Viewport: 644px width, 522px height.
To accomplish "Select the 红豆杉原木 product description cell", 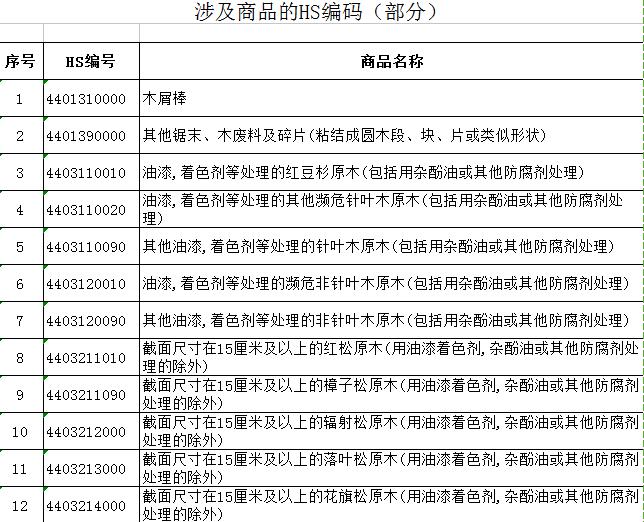I will click(391, 173).
